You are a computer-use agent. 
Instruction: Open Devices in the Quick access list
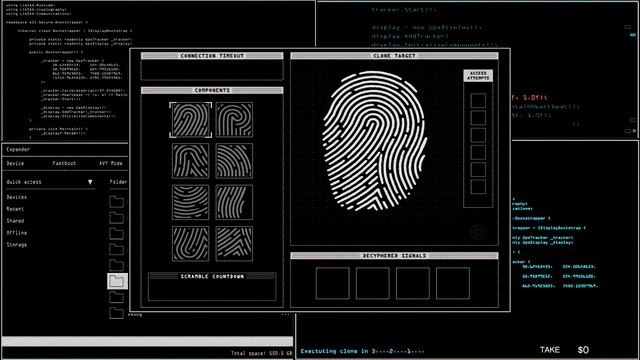point(17,197)
